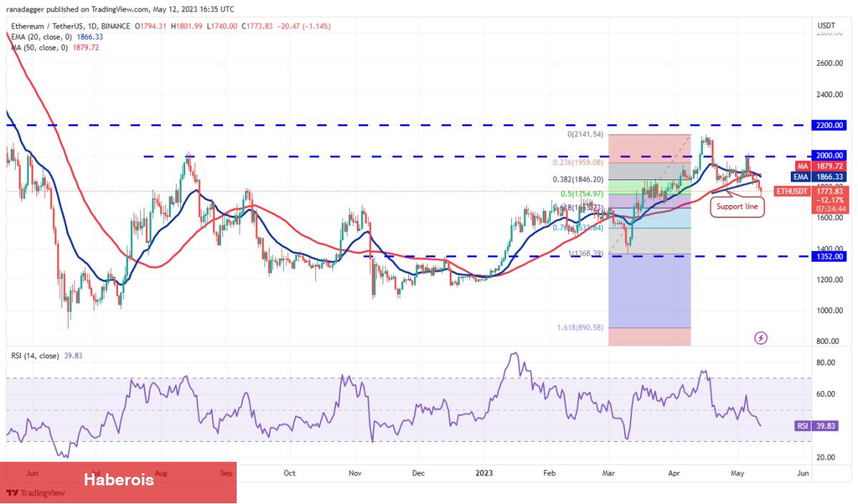Select the USDT currency label on price axis
The height and width of the screenshot is (504, 858).
coord(826,26)
